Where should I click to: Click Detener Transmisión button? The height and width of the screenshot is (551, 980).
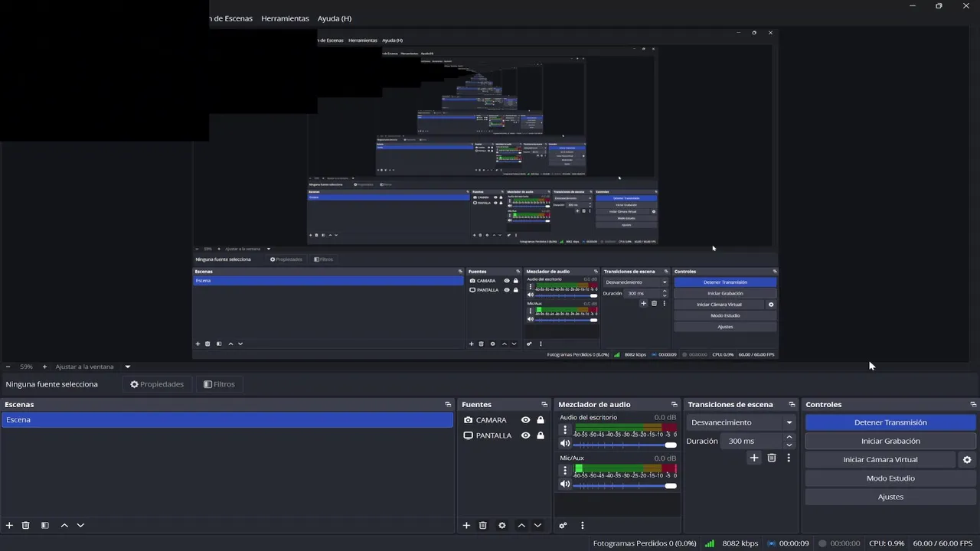[x=890, y=422]
